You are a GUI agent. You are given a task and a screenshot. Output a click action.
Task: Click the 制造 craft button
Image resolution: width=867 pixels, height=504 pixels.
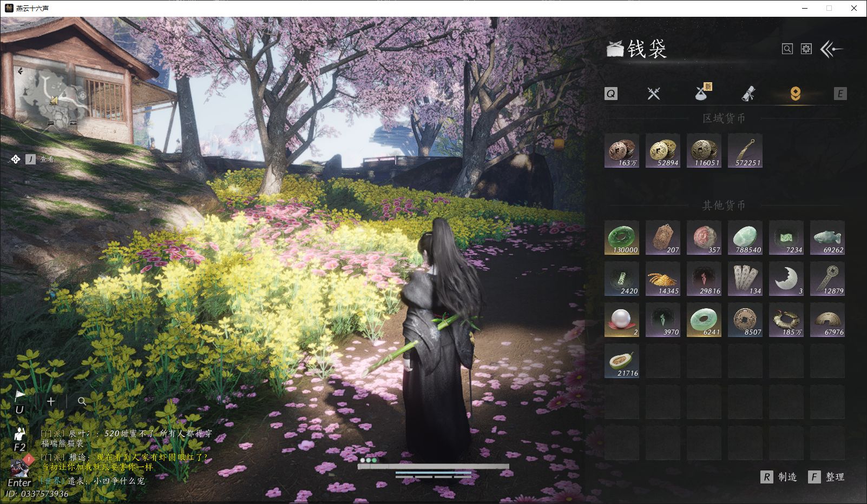click(x=779, y=477)
